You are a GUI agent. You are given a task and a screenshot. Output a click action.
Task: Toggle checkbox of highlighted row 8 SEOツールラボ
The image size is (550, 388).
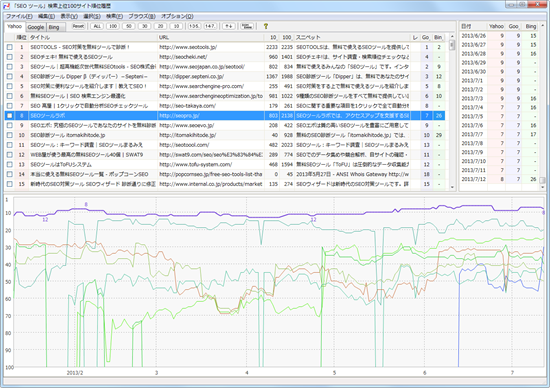pos(10,115)
